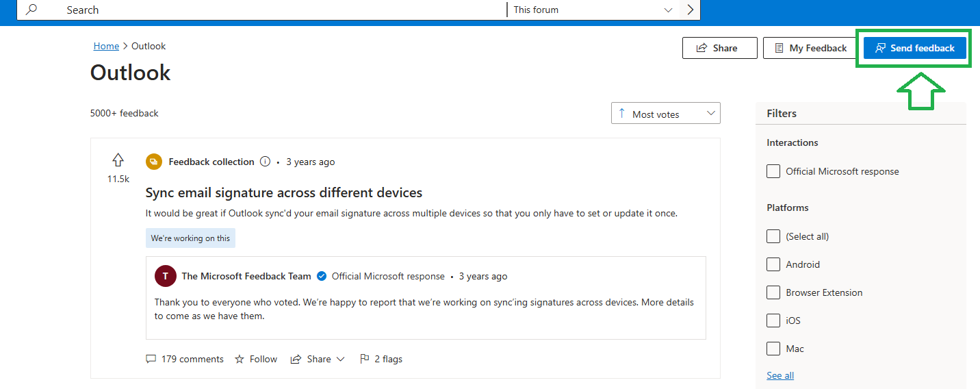
Task: Click the Feedback collection info icon
Action: (266, 162)
